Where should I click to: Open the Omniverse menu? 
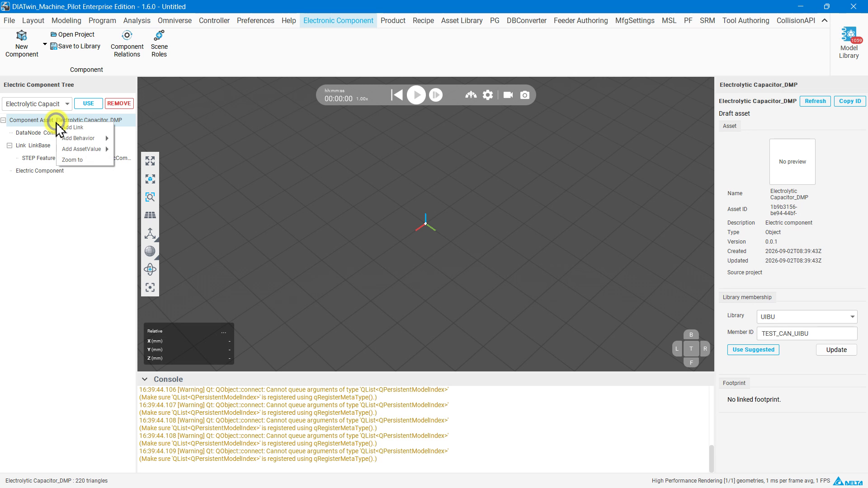click(175, 20)
